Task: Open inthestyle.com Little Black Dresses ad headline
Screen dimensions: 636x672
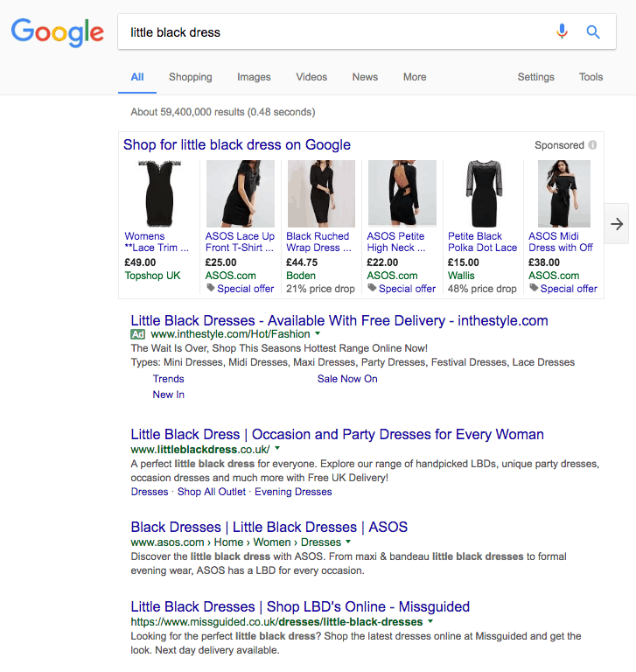Action: [x=339, y=320]
